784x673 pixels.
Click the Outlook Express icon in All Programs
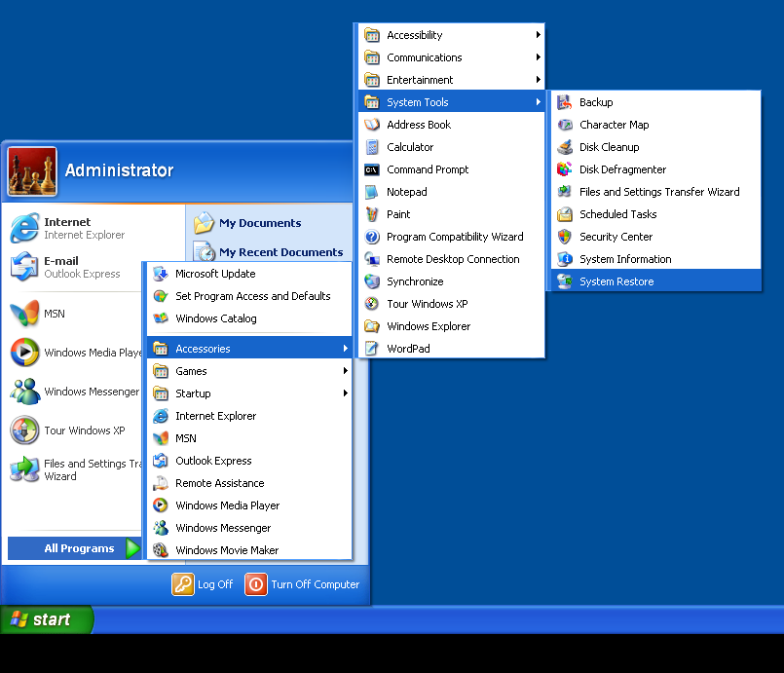point(161,461)
